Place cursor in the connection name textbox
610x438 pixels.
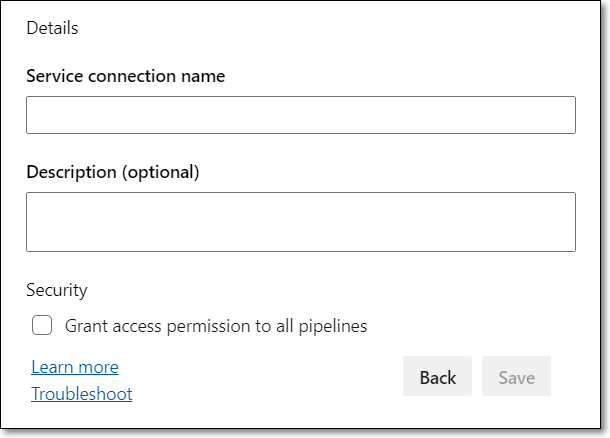pos(301,115)
